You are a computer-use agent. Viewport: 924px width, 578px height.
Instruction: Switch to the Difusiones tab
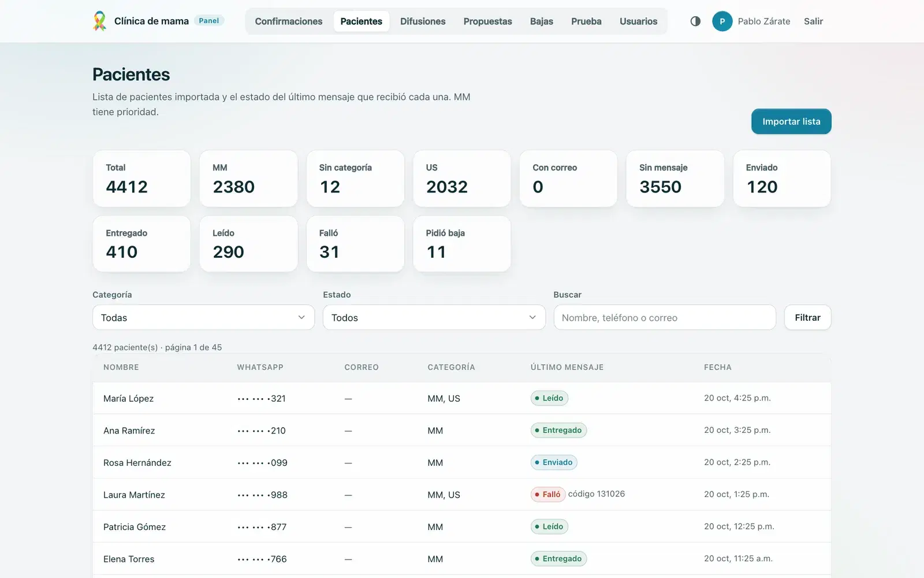(x=423, y=21)
